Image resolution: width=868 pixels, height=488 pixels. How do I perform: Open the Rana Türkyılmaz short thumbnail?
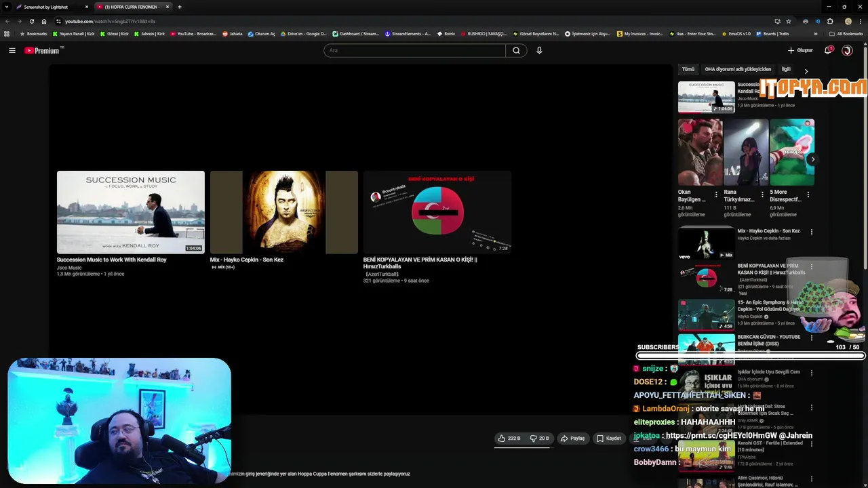tap(746, 152)
